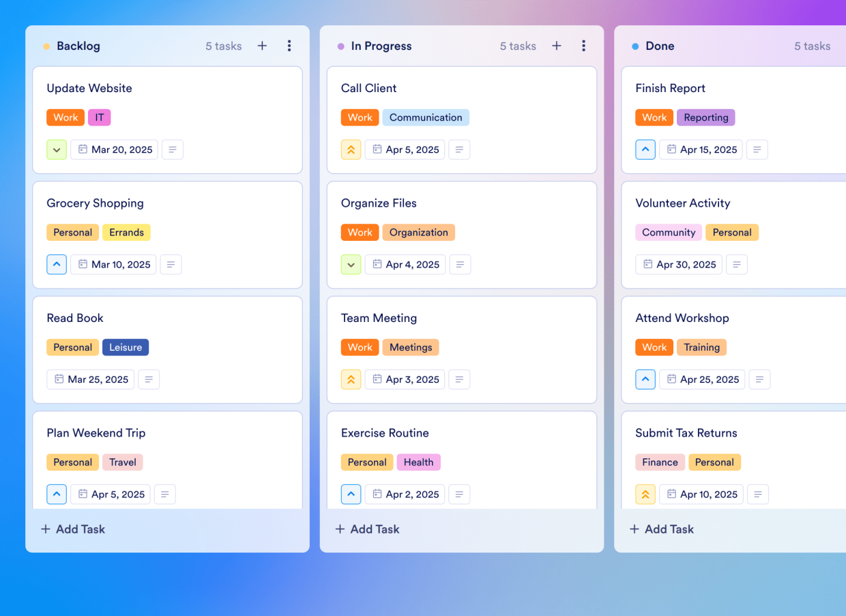Click the pink Health tag swatch
Viewport: 846px width, 616px height.
pos(418,462)
